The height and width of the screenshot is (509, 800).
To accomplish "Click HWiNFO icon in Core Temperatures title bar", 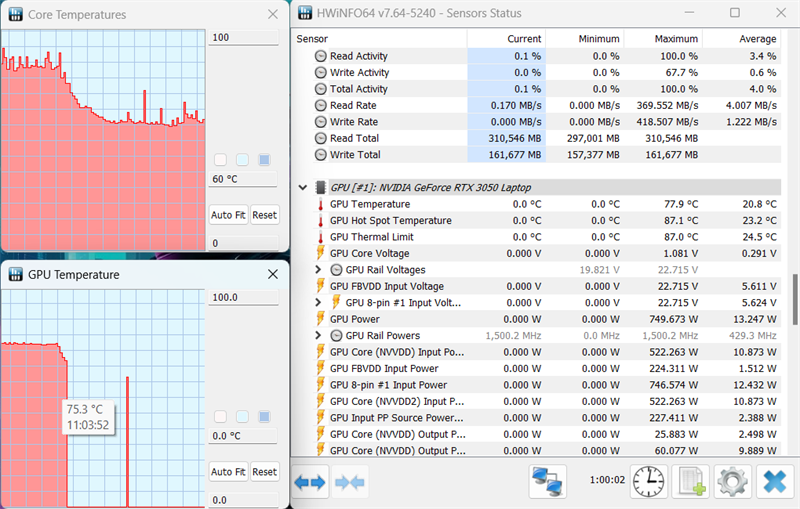I will (x=16, y=14).
